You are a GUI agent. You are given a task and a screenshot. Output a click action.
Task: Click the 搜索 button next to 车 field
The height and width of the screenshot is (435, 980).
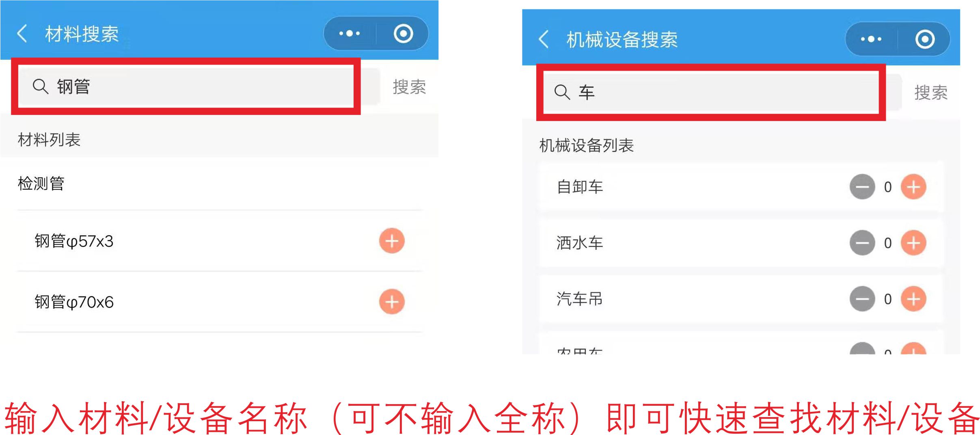931,93
